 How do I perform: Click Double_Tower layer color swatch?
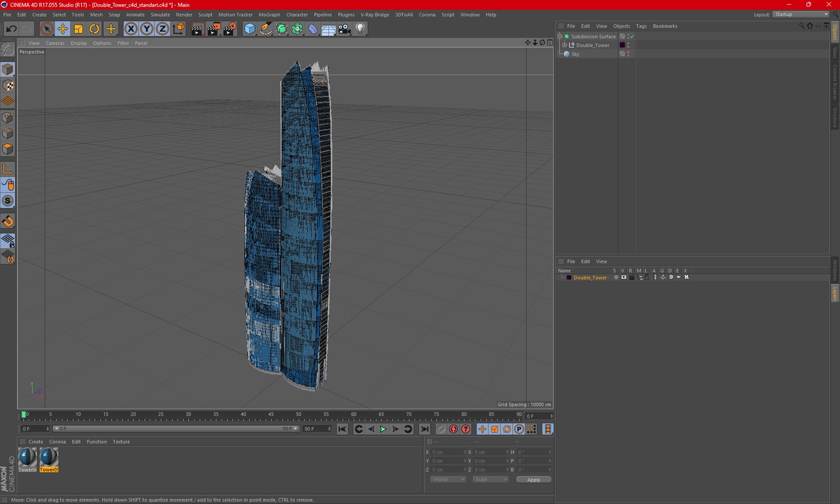click(x=569, y=278)
